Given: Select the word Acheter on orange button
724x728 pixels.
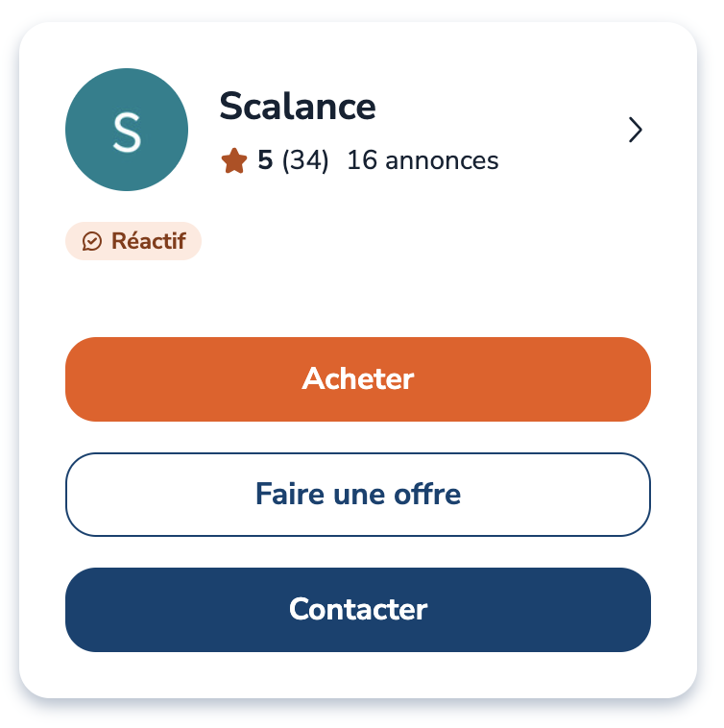Looking at the screenshot, I should 358,379.
